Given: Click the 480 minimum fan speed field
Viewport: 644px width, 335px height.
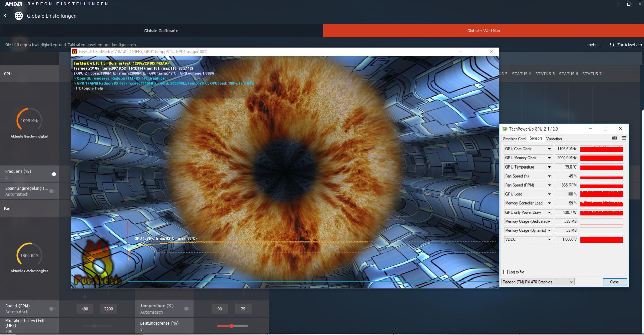Looking at the screenshot, I should (x=85, y=309).
